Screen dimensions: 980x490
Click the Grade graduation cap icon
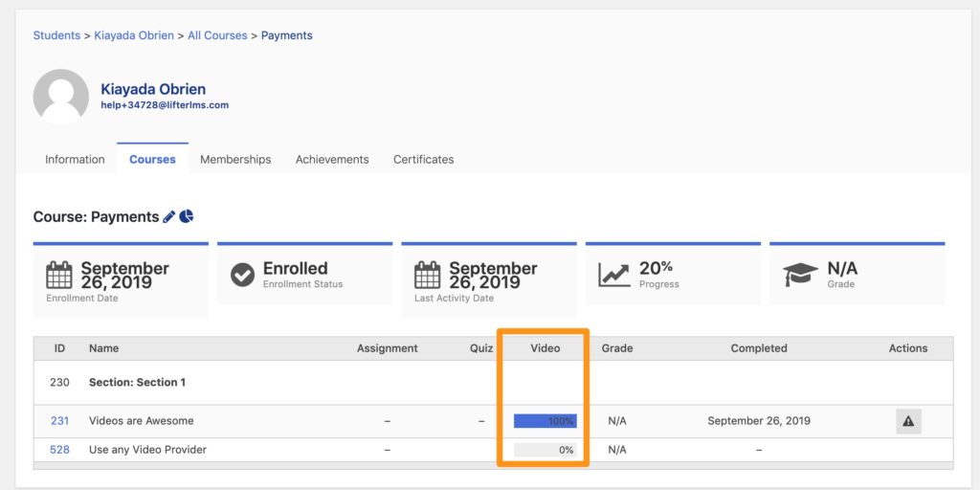pyautogui.click(x=800, y=275)
